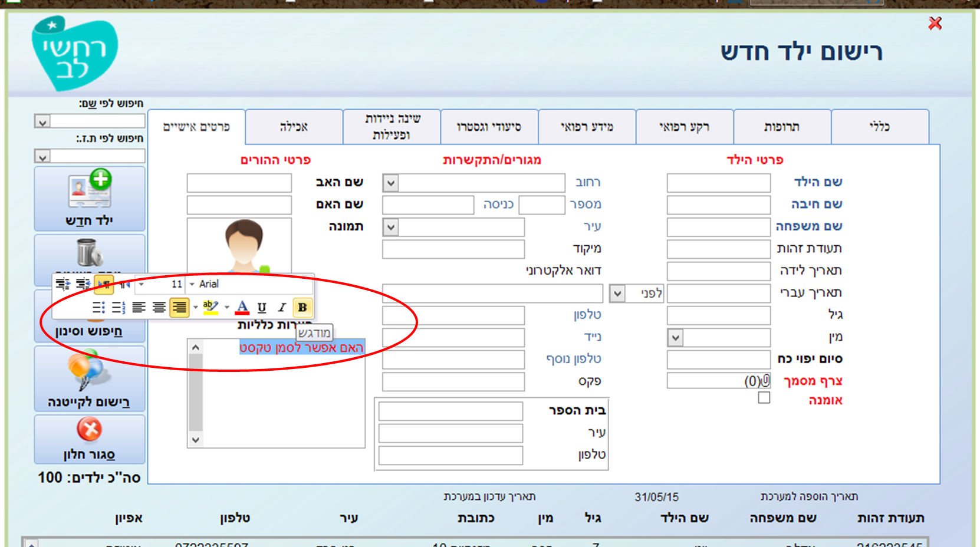980x547 pixels.
Task: Click the מיקוד postal code field
Action: [x=453, y=249]
